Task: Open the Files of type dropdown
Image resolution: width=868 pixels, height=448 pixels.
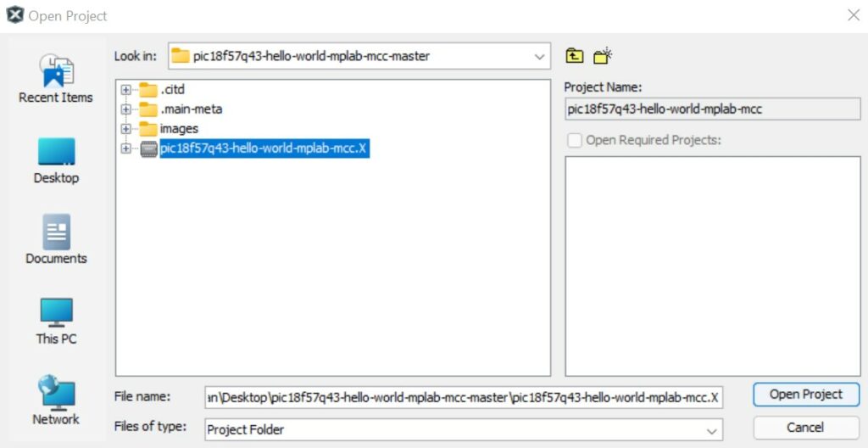Action: 711,430
